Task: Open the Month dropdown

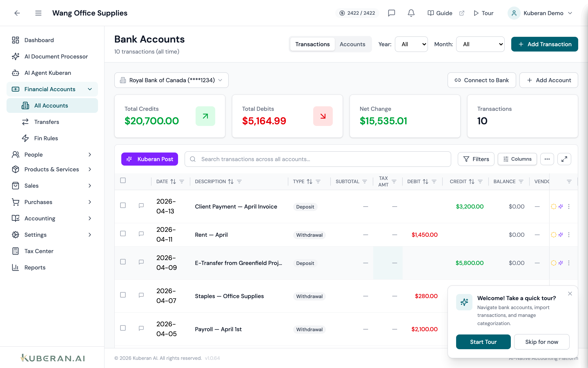Action: [480, 44]
